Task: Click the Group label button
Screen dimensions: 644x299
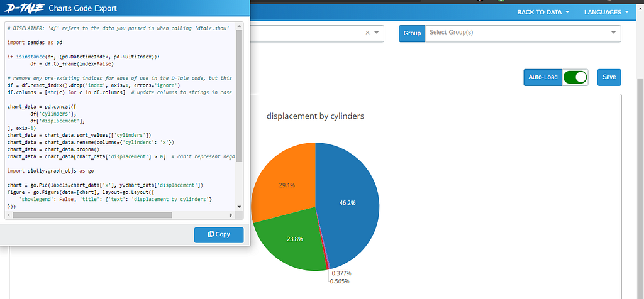Action: (412, 33)
